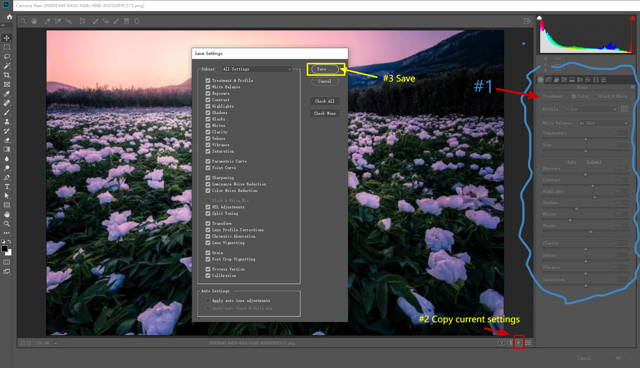Switch to the Basic panel tab icon
Viewport: 640px width, 368px height.
(541, 80)
